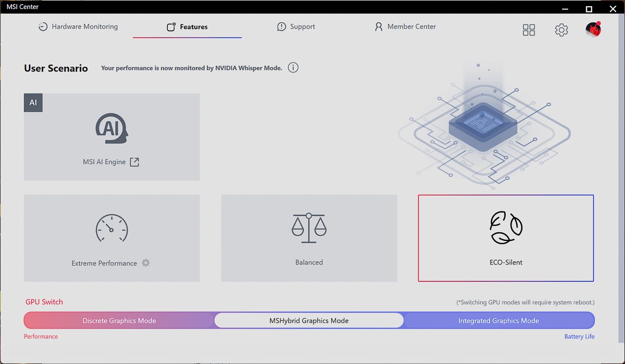The width and height of the screenshot is (625, 364).
Task: Click the GPU Switch label
Action: point(44,302)
